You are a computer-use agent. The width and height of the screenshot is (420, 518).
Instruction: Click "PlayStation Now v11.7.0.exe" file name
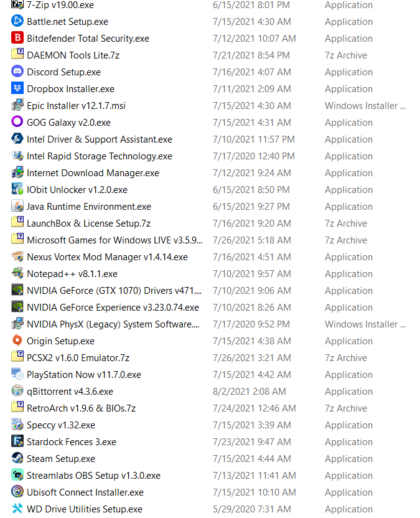tap(84, 375)
